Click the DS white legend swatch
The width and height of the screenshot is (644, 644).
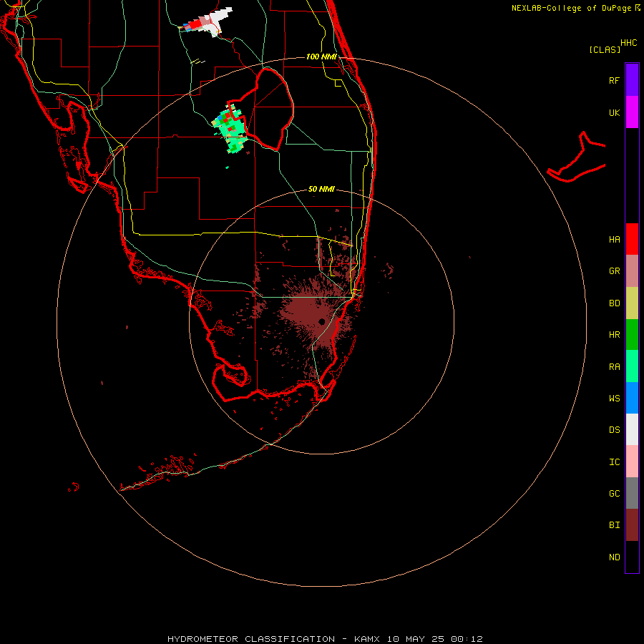(632, 429)
